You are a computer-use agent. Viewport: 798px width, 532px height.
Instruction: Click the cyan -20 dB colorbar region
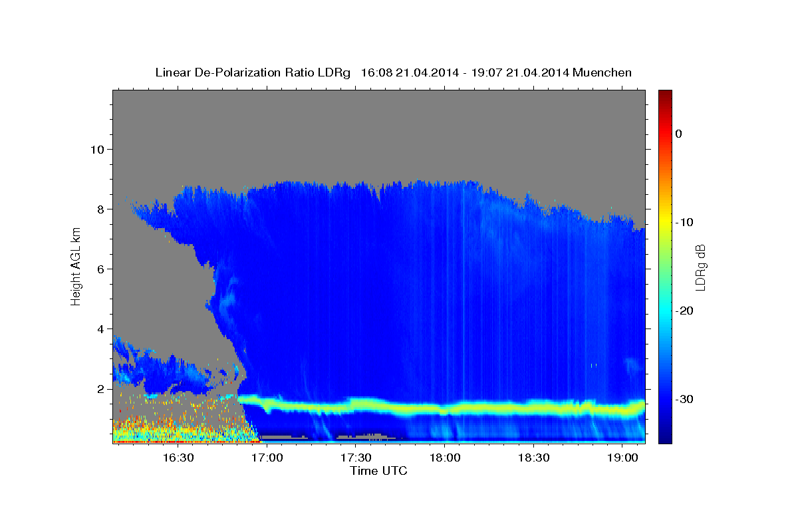click(665, 311)
